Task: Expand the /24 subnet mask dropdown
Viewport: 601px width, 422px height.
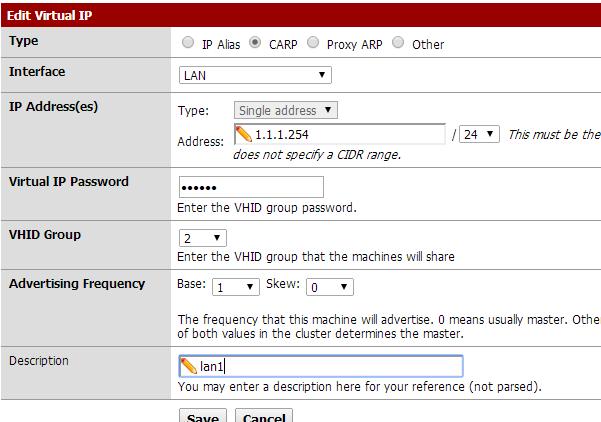Action: tap(479, 134)
